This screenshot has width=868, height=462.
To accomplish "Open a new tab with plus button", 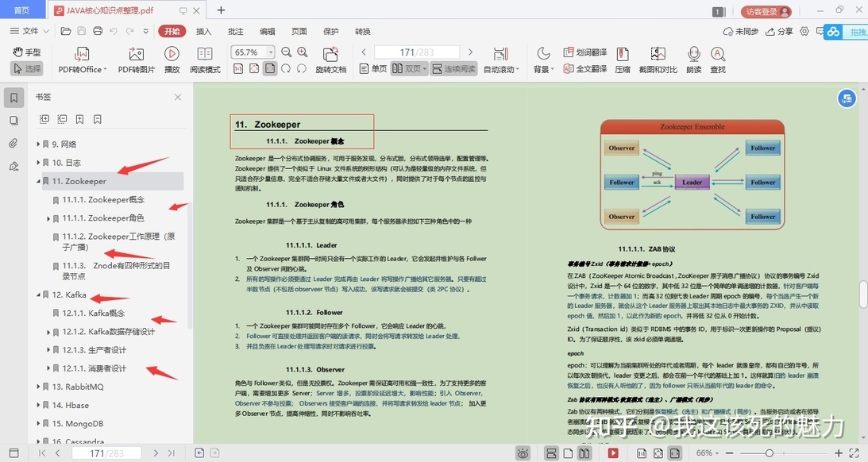I will (221, 10).
